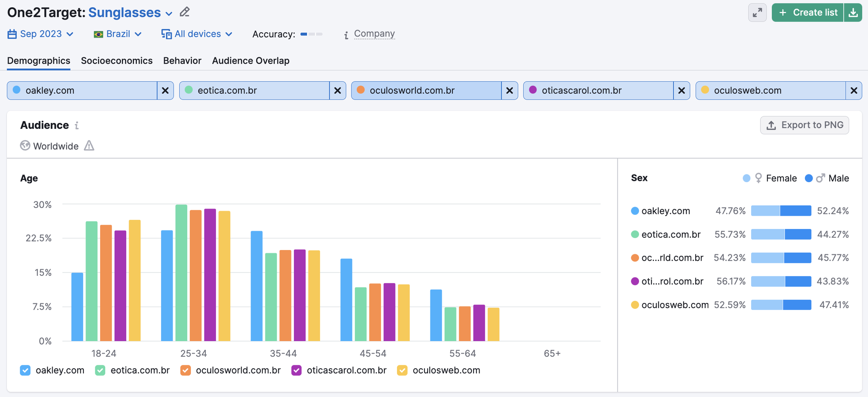This screenshot has width=868, height=397.
Task: Click the male symbol icon in Sex legend
Action: (x=820, y=178)
